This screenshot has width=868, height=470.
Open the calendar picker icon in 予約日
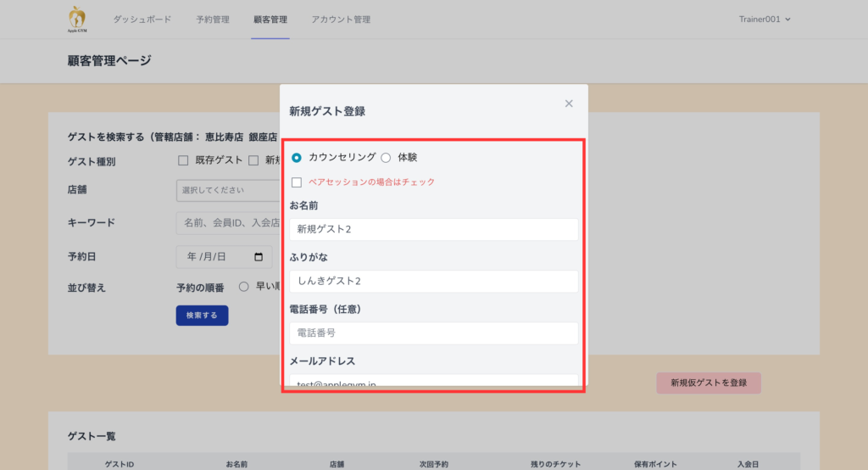pyautogui.click(x=259, y=256)
